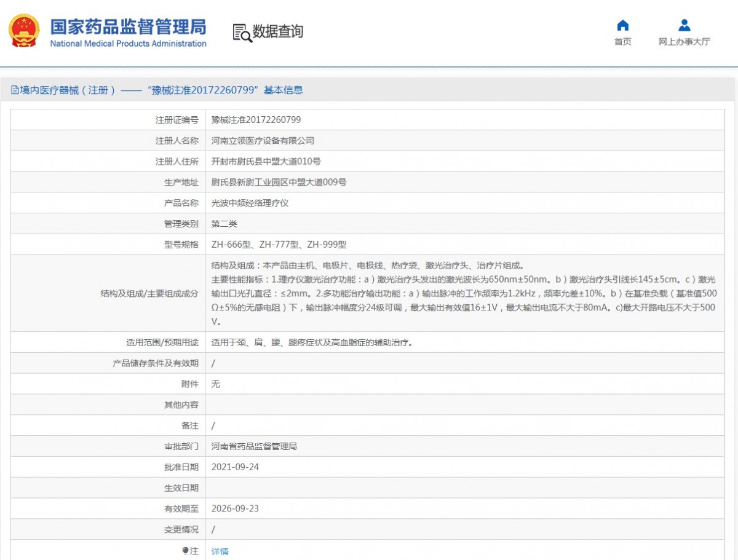
Task: Click the 国家药品监督管理局 title
Action: coord(128,26)
